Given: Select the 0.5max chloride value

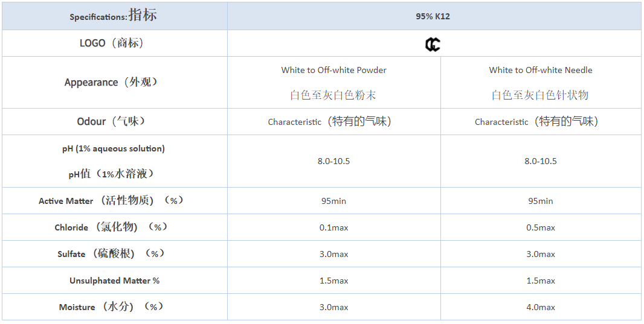Looking at the screenshot, I should click(541, 227).
